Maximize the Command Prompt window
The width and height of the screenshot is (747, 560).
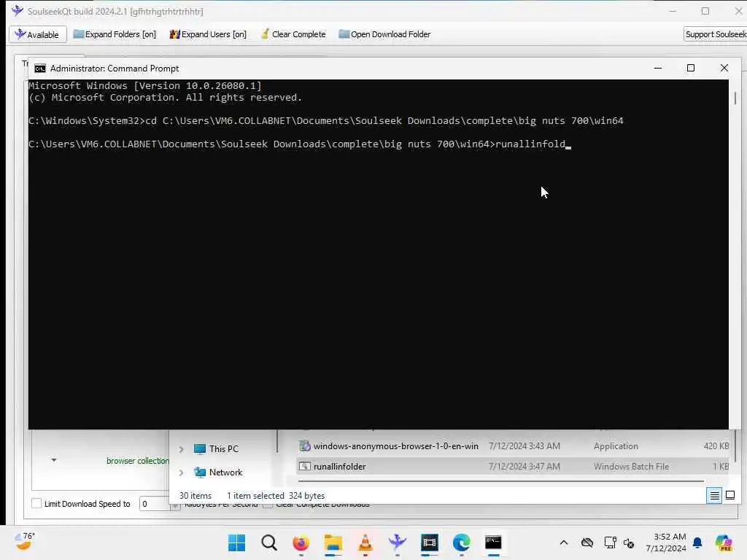click(691, 68)
